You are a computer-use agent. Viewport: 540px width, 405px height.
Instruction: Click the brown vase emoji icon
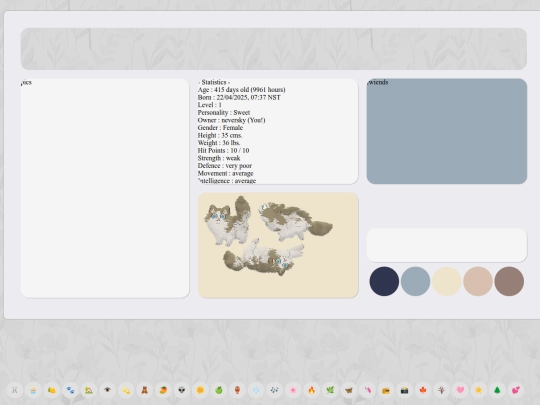click(237, 390)
